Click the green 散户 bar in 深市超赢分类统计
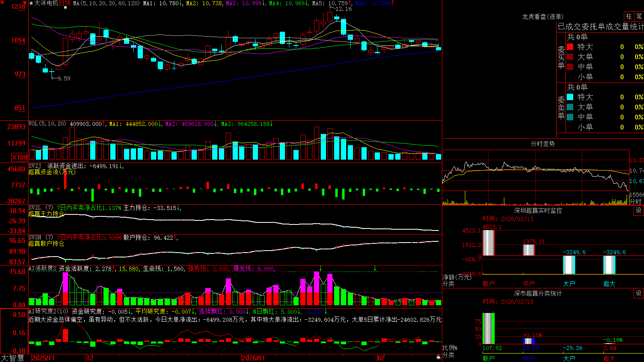 click(x=488, y=328)
